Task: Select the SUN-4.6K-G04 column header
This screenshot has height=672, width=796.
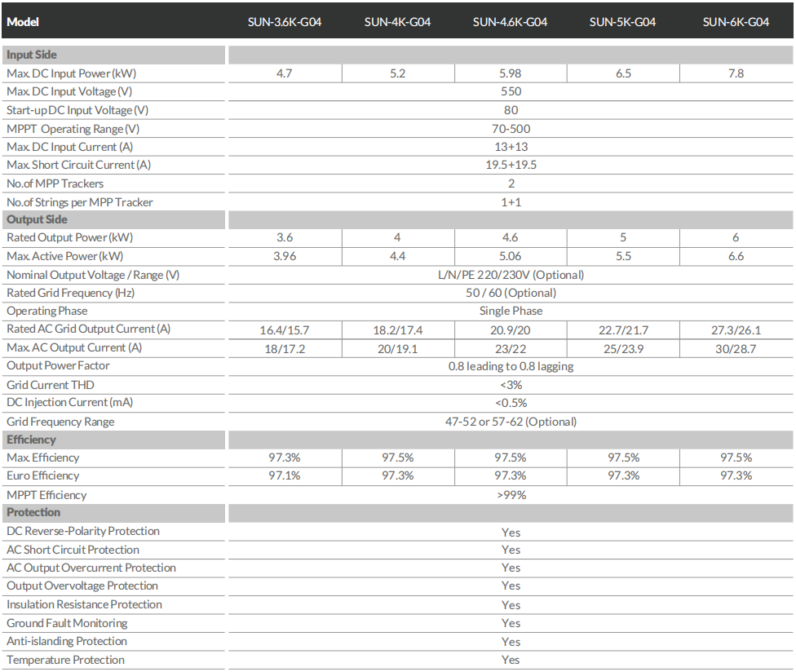Action: click(511, 22)
